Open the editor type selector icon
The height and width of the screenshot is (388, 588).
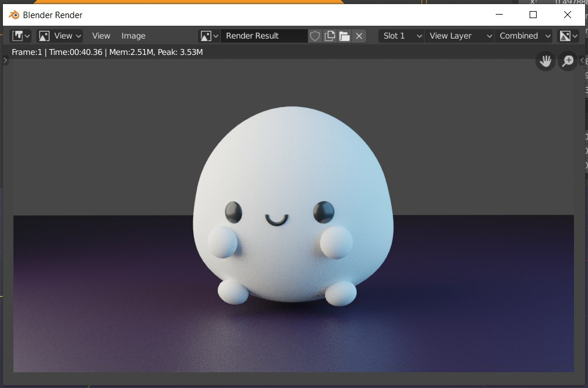pos(20,36)
